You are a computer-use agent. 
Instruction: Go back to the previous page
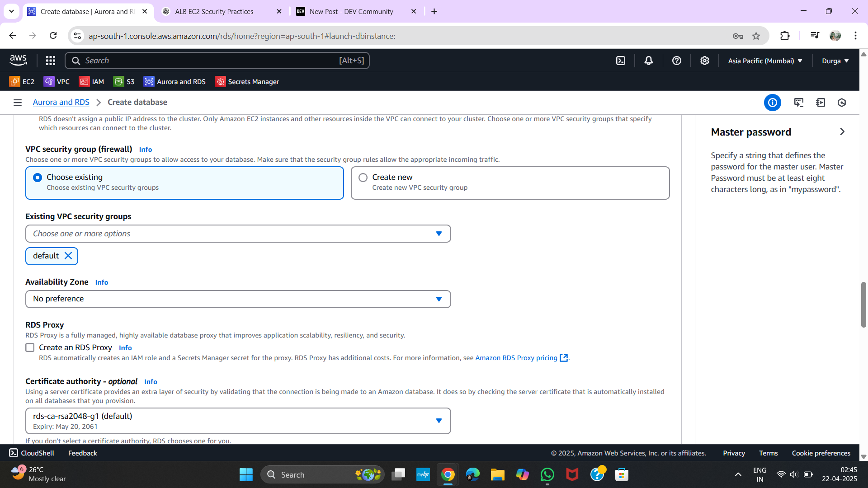[13, 36]
